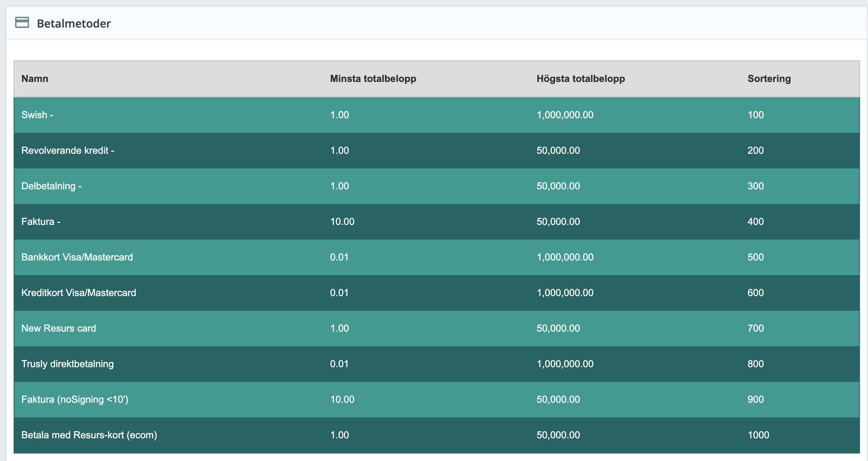868x461 pixels.
Task: Click the credit card icon beside Betalmetoder
Action: coord(22,23)
